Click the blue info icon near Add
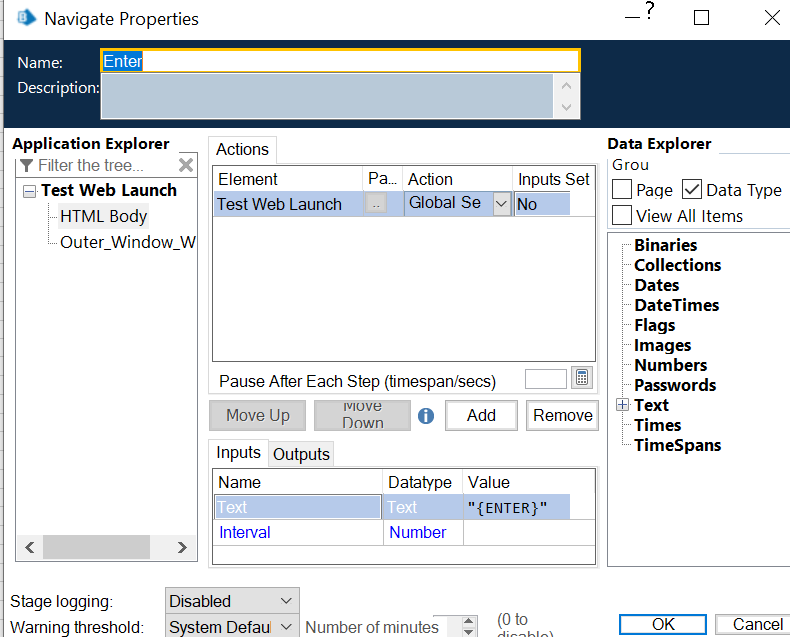Viewport: 790px width, 637px height. (426, 416)
